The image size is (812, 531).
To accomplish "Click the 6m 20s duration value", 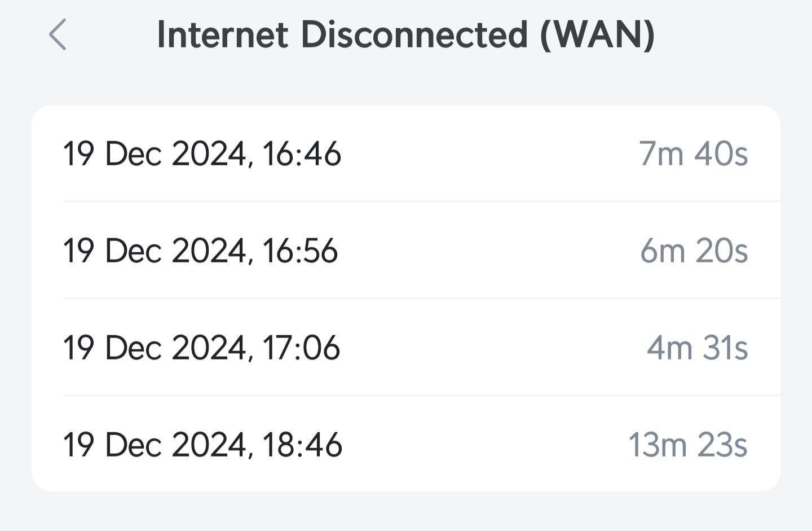I will coord(694,251).
